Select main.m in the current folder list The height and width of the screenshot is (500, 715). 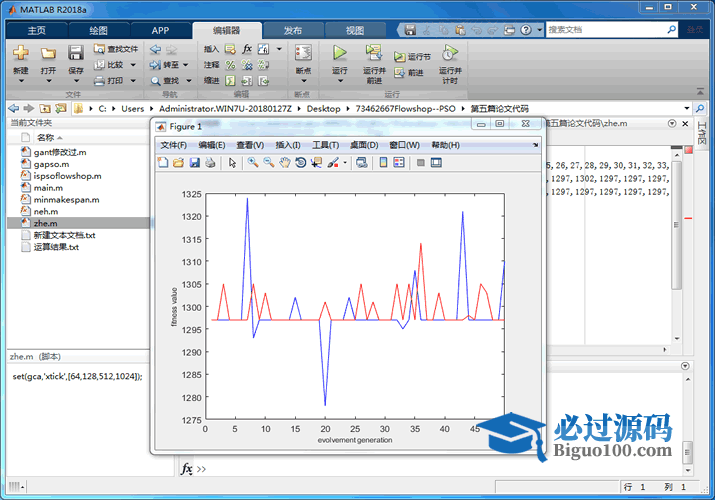click(49, 187)
